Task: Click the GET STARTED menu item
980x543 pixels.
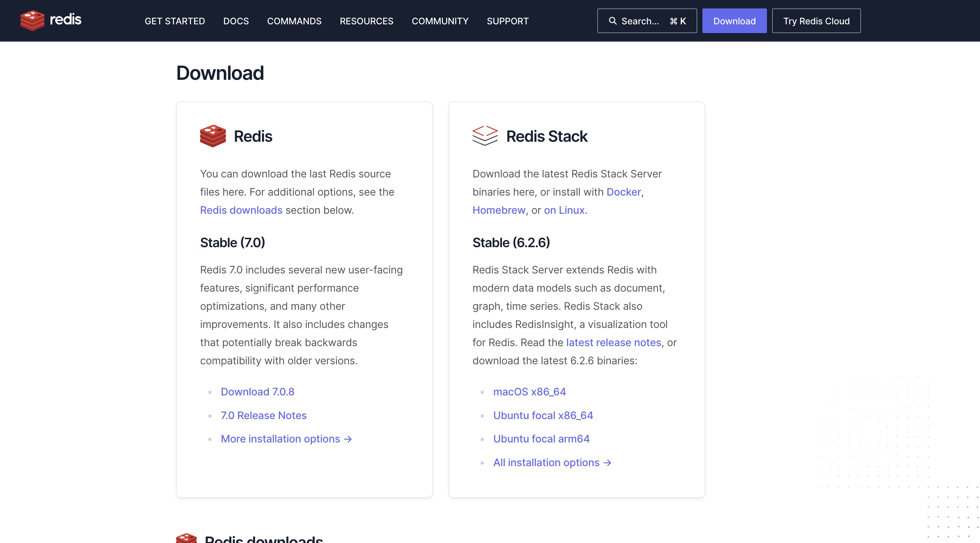Action: (x=174, y=21)
